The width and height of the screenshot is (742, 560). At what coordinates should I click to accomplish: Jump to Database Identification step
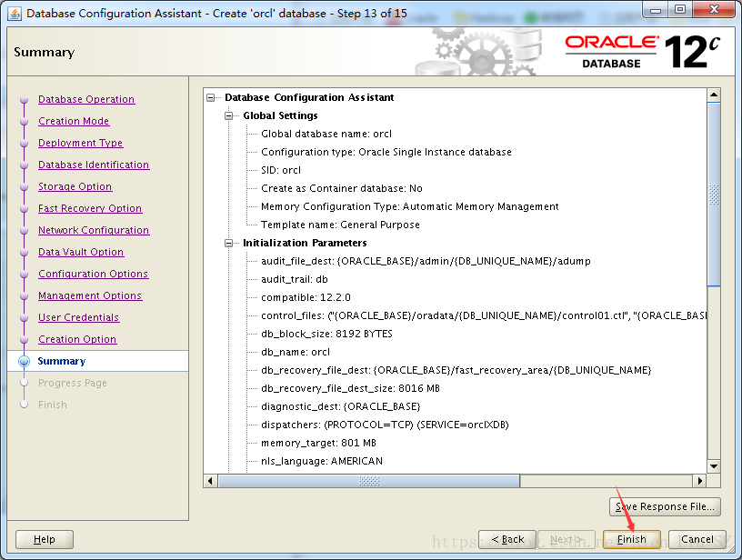(94, 165)
